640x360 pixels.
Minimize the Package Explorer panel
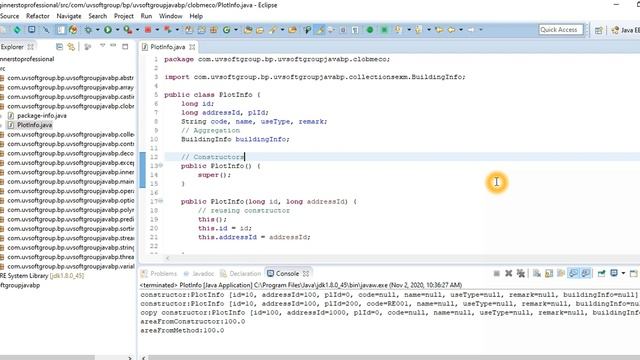coord(113,45)
